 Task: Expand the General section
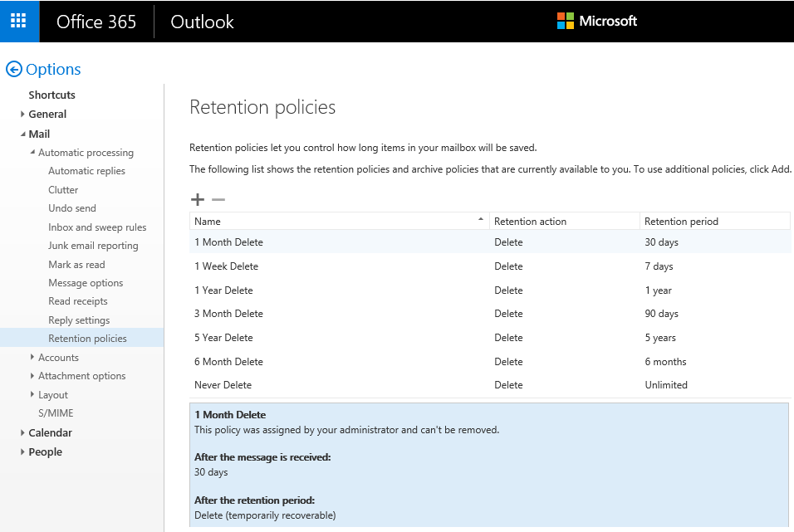click(x=23, y=115)
